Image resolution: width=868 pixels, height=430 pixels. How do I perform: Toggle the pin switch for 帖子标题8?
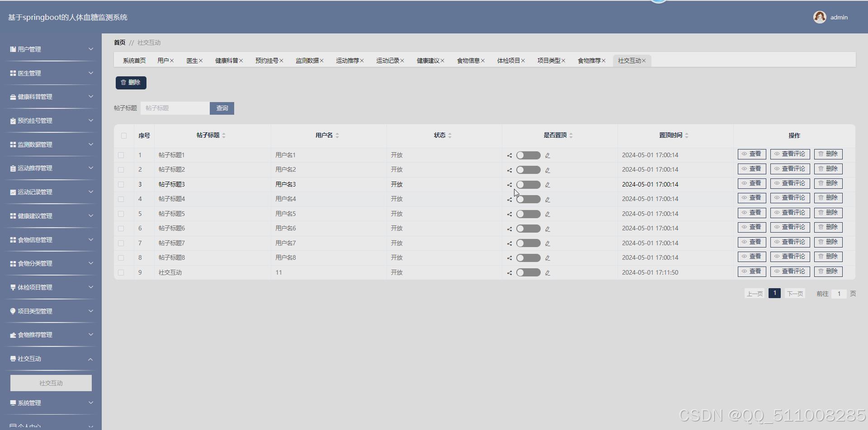528,258
